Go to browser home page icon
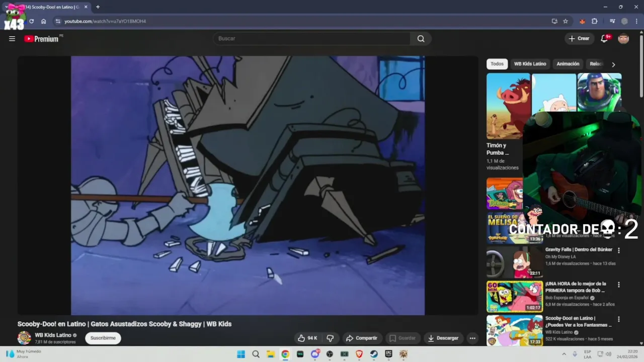This screenshot has width=644, height=362. point(43,21)
